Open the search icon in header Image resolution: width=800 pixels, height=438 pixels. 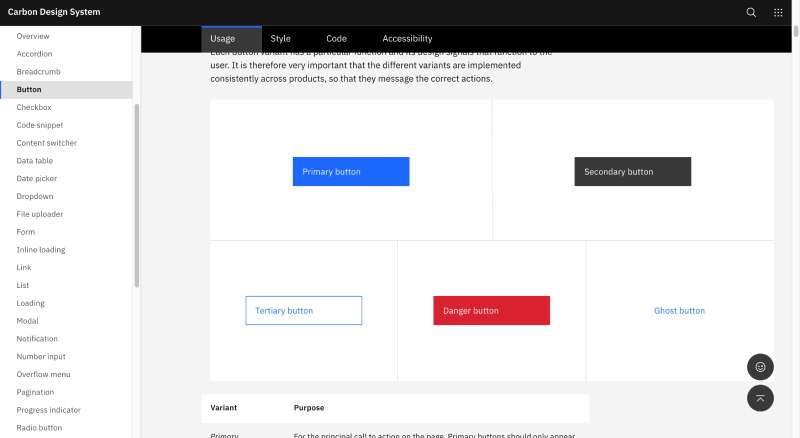(x=751, y=12)
